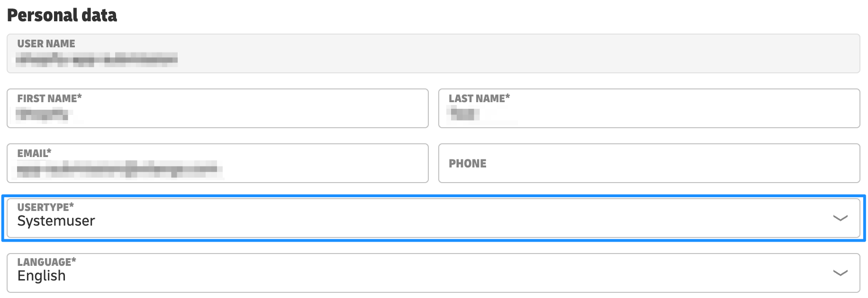Click the USERTYPE* label text
868x298 pixels.
(45, 207)
